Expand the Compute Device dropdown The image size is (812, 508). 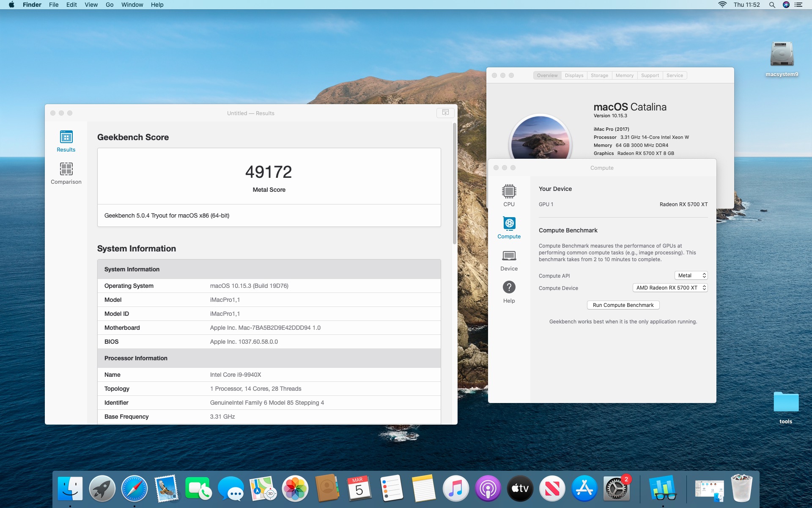(670, 288)
